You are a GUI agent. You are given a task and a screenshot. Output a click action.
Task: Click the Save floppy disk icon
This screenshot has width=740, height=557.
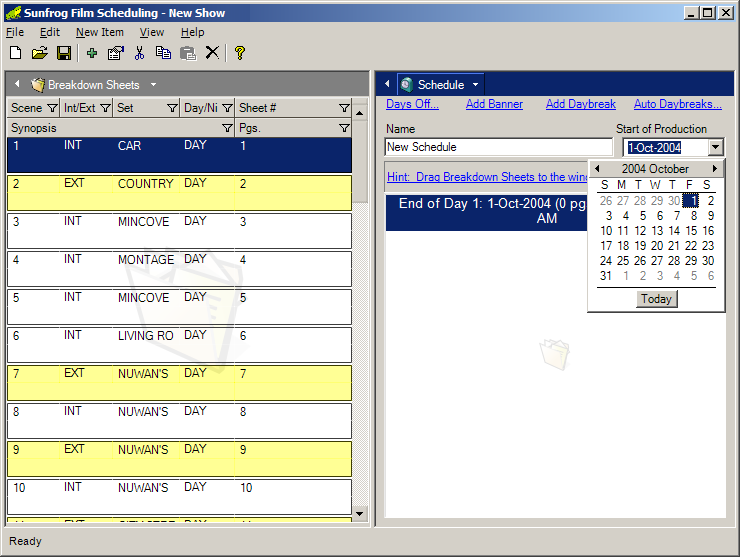64,52
